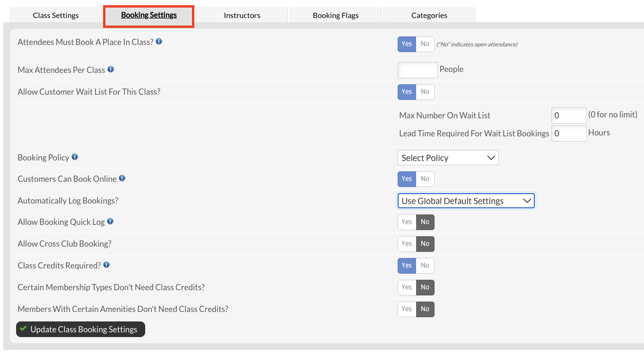Viewport: 644px width, 356px height.
Task: Set Class Credits Required to No
Action: [x=425, y=266]
